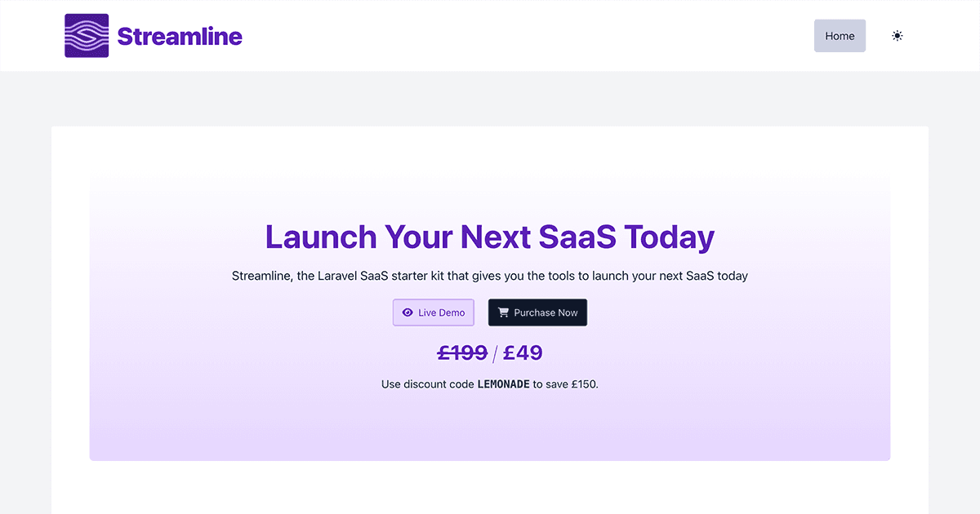Viewport: 980px width, 514px height.
Task: Click the word 'Streamline' in the tagline
Action: click(x=261, y=276)
